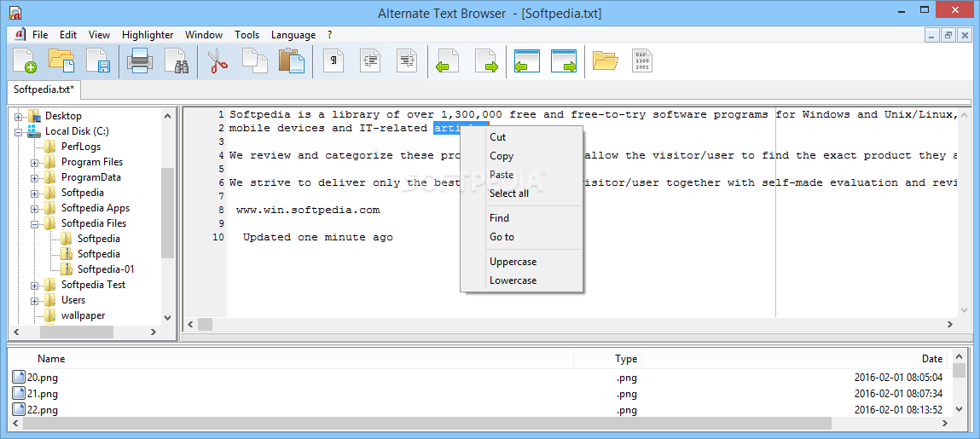Choose Select all from the context menu

pyautogui.click(x=521, y=194)
